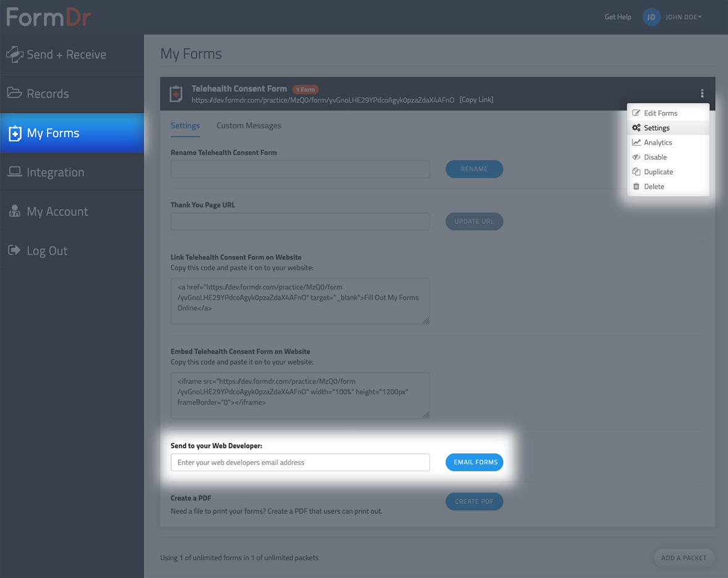The image size is (728, 578).
Task: Click the JD user avatar
Action: (x=651, y=17)
